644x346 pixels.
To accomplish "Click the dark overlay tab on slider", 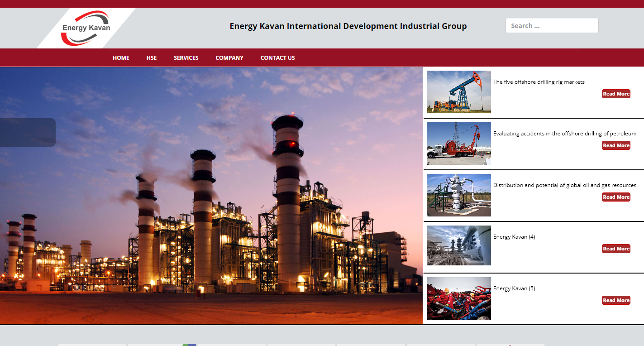I will (x=28, y=132).
